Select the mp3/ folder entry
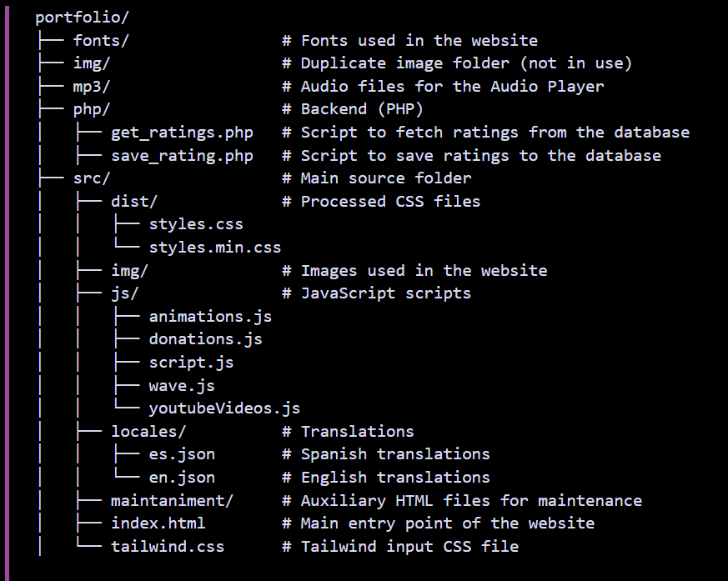This screenshot has height=581, width=728. [92, 87]
